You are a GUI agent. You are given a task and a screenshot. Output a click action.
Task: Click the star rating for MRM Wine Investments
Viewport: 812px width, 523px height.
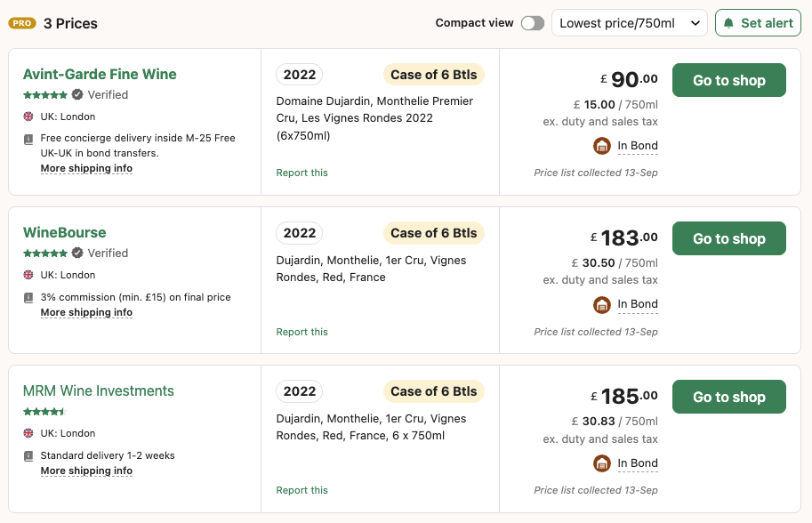(x=45, y=412)
